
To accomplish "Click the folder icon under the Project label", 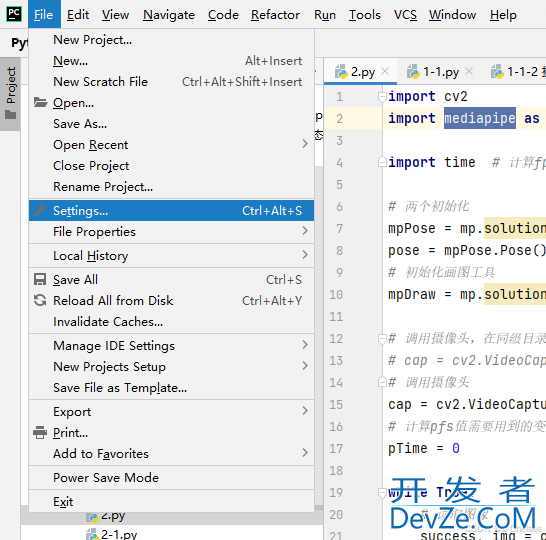I will click(11, 115).
